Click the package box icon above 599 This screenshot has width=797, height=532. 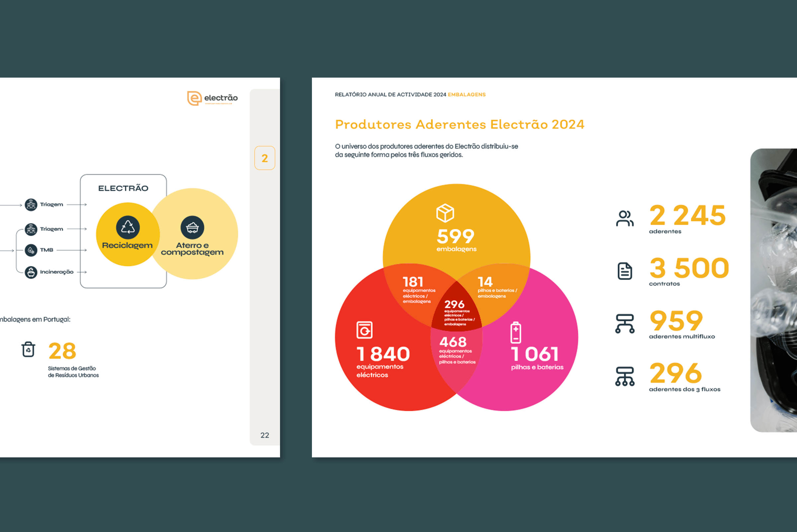(445, 213)
